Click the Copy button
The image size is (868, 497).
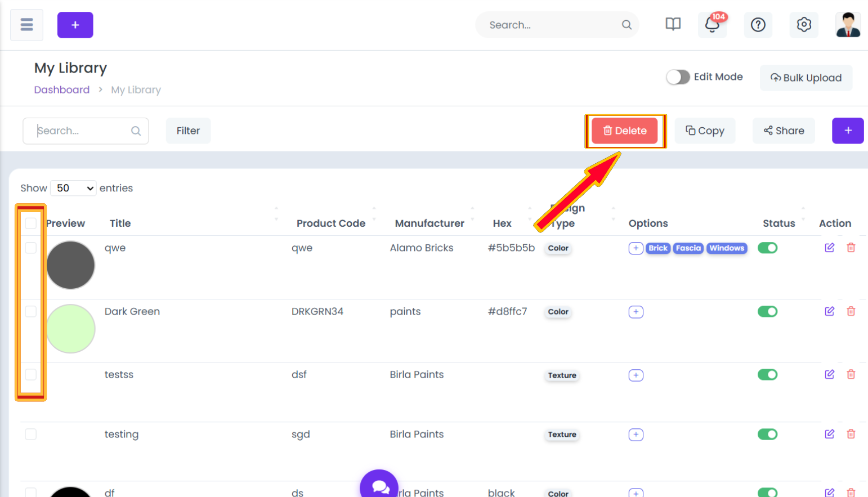click(x=705, y=131)
